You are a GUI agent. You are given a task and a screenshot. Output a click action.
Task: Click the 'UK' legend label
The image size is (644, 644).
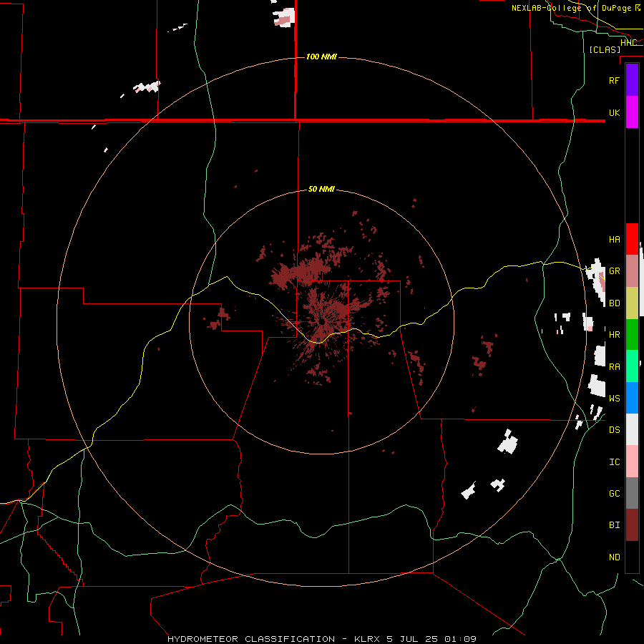(x=614, y=112)
